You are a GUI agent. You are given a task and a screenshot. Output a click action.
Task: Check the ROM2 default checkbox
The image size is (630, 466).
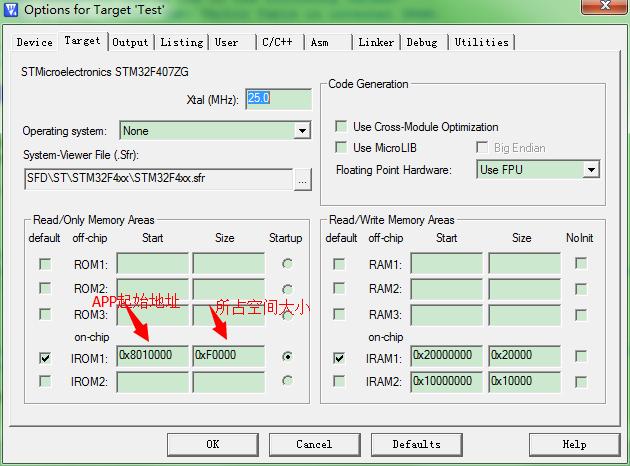point(45,288)
